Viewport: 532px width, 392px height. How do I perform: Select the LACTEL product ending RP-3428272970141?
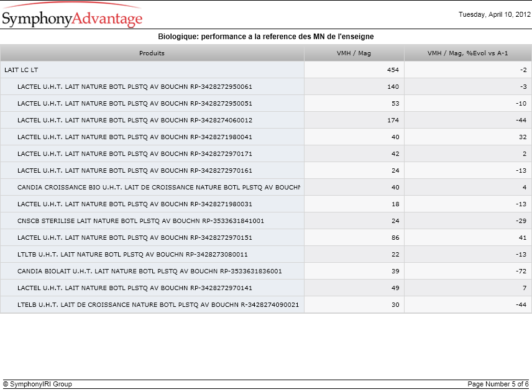click(x=135, y=288)
